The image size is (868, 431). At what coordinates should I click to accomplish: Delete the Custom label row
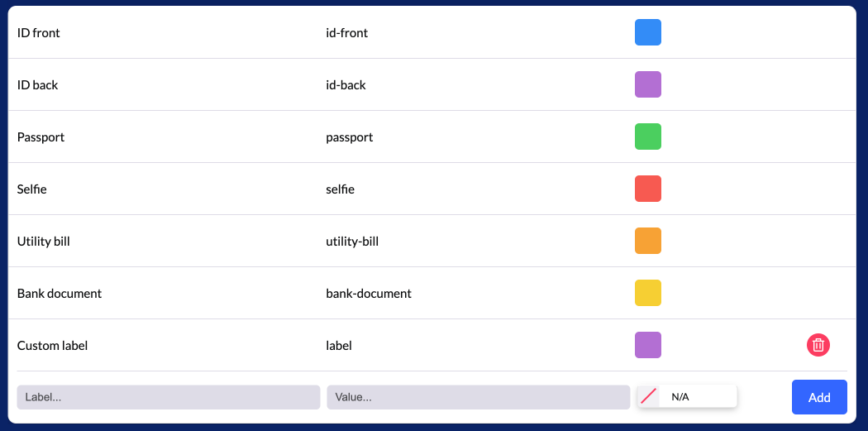click(818, 345)
